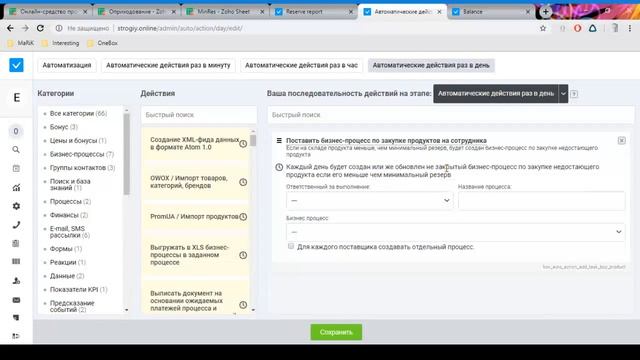This screenshot has width=640, height=360.
Task: Focus the sequence 'Быстрый поиск' search field
Action: (x=451, y=115)
